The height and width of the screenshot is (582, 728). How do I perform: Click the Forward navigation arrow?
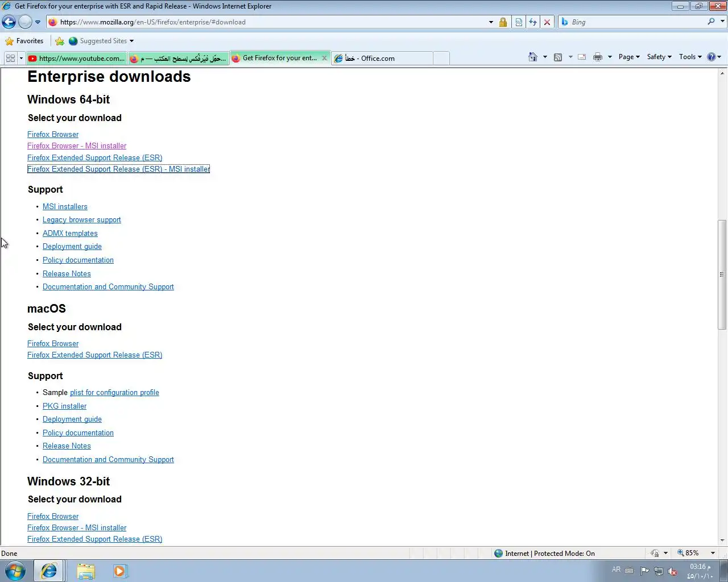coord(25,22)
